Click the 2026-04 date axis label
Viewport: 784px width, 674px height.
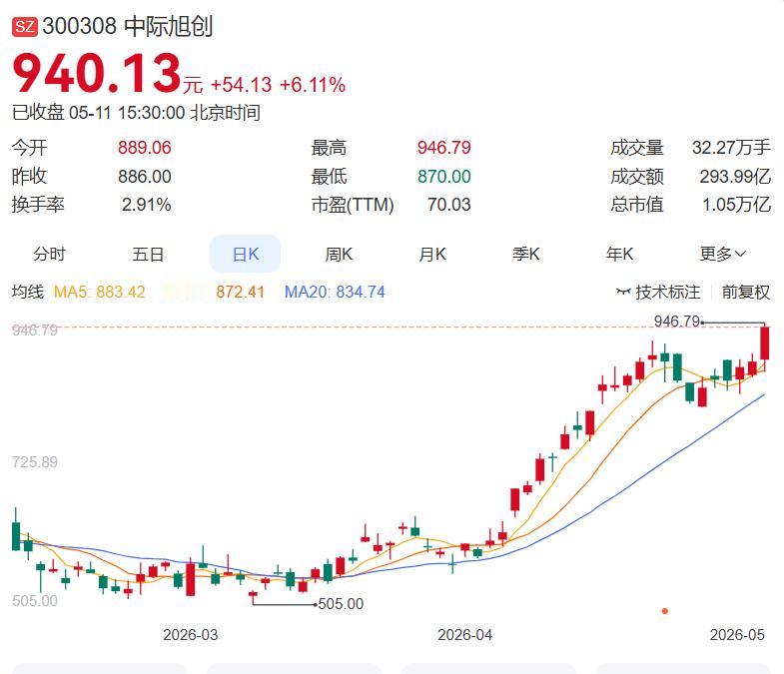coord(465,635)
